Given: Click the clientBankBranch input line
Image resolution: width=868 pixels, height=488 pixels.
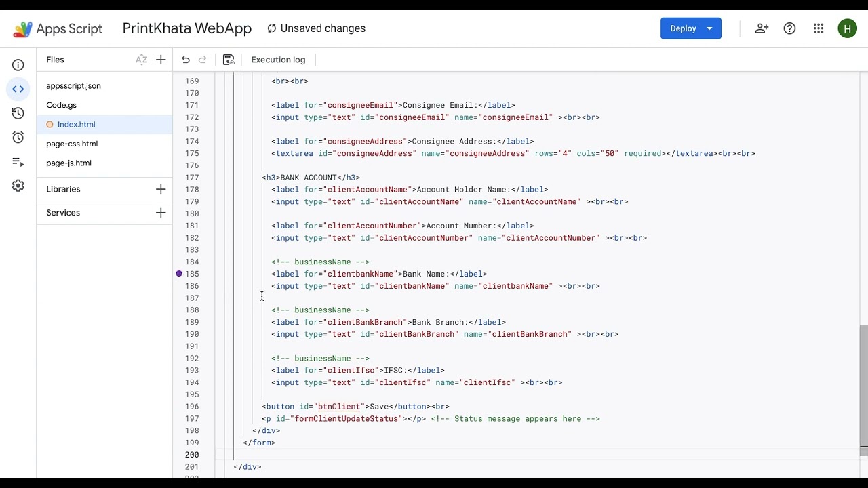Looking at the screenshot, I should coord(445,334).
